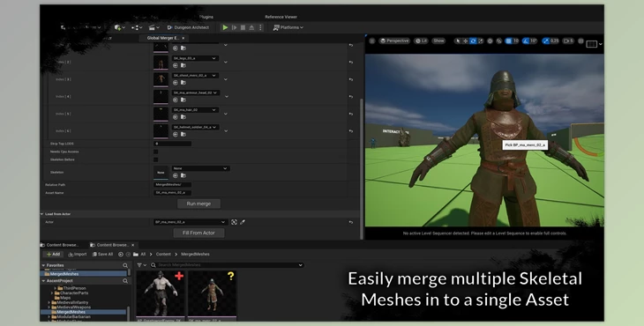Open SK_helmet_soldier_04_a mesh dropdown
The image size is (644, 326).
pos(195,127)
